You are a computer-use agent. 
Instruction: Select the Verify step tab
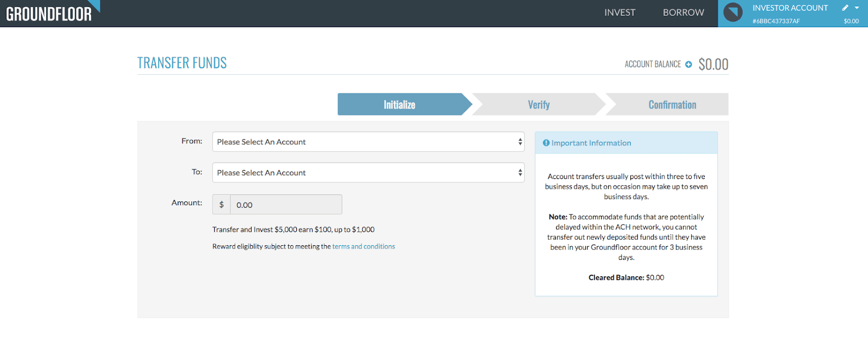click(x=539, y=104)
